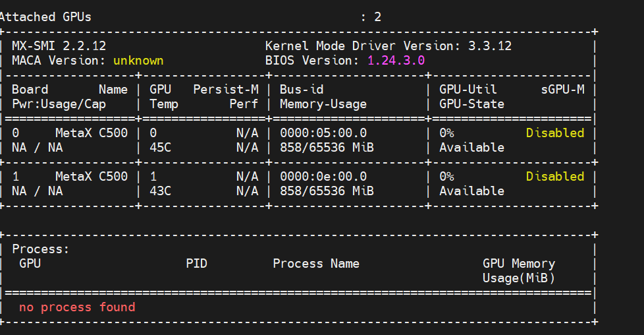This screenshot has height=335, width=644.
Task: Click Kernel Mode Driver Version 3.3.12 text
Action: pyautogui.click(x=388, y=46)
